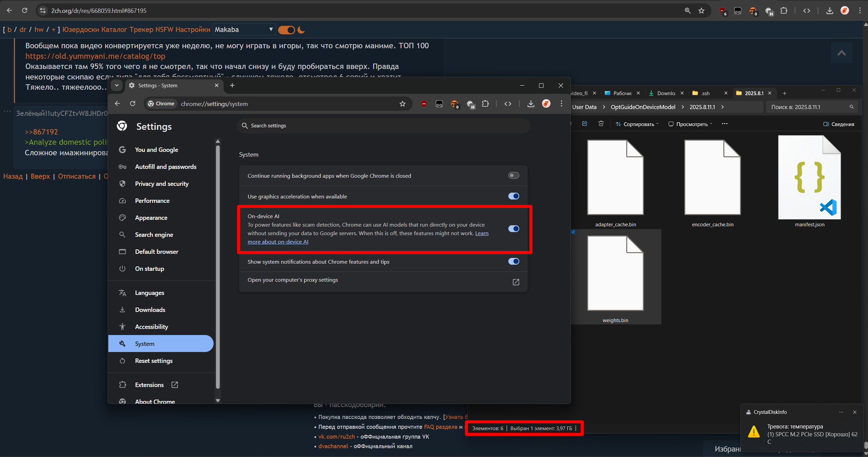Click scroll-to-top arrow button on 2ch page

(x=842, y=53)
